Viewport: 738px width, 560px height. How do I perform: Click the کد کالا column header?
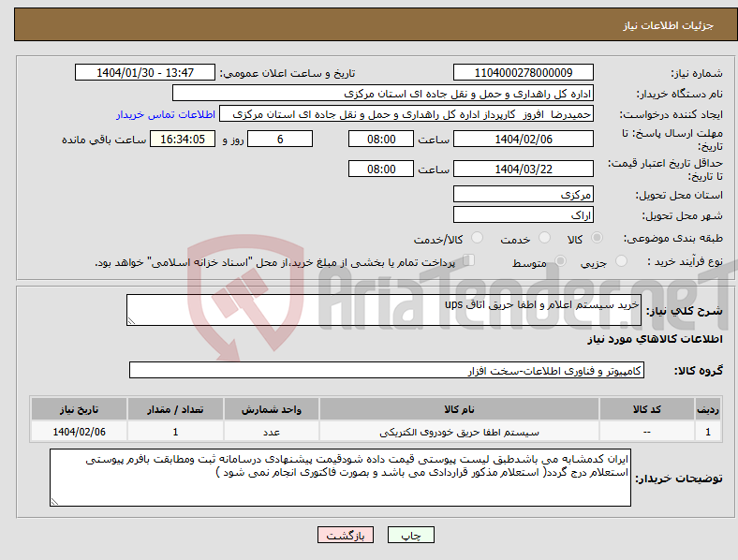point(647,409)
